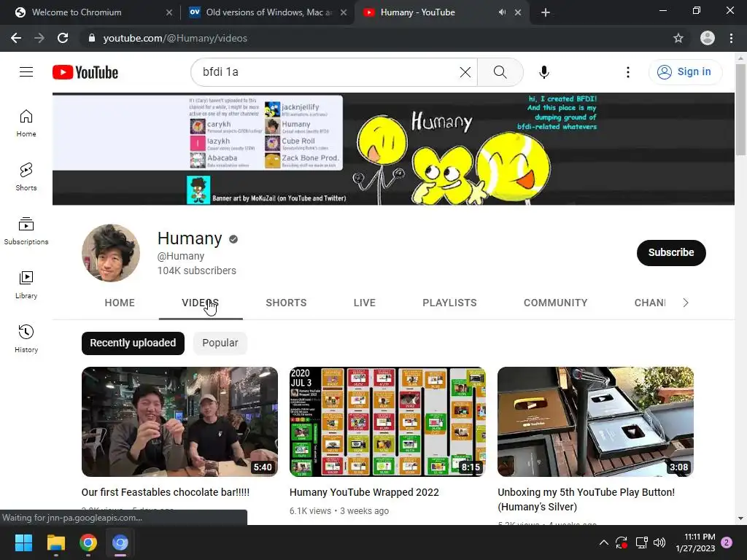Click the Sign in button

(684, 72)
